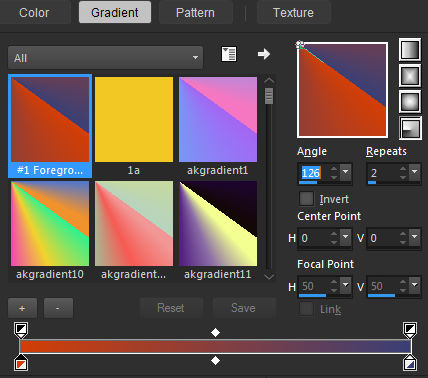
Task: Click the minus remove gradient button
Action: click(x=58, y=308)
